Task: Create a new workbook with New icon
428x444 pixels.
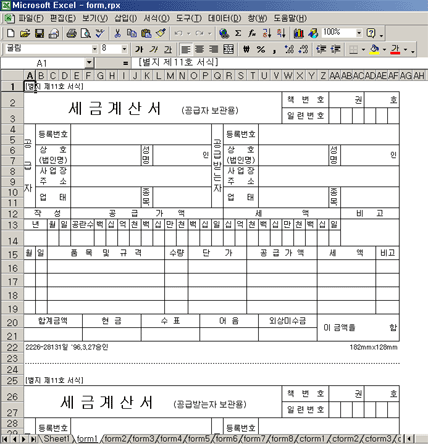Action: point(11,33)
